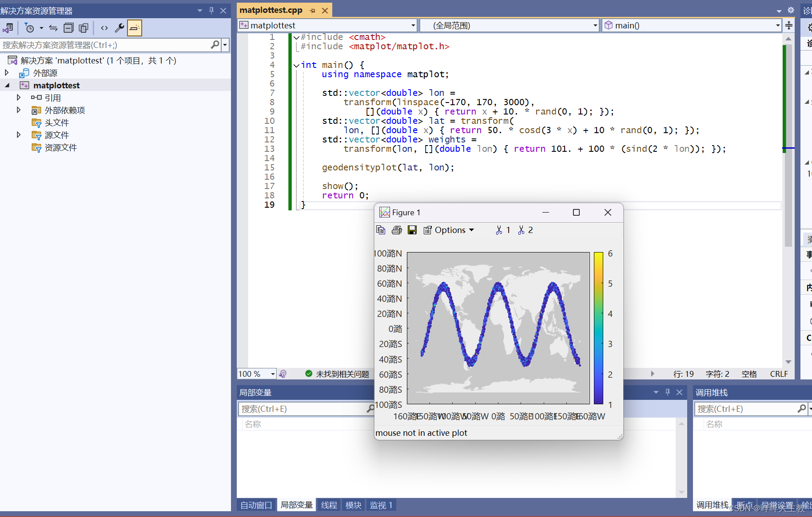Open the main() member dropdown
This screenshot has height=517, width=812.
(778, 25)
